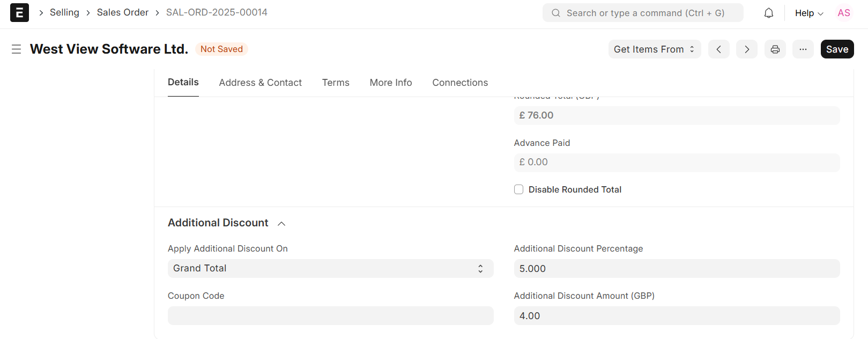868x339 pixels.
Task: Enable Disable Rounded Total checkbox
Action: point(518,189)
